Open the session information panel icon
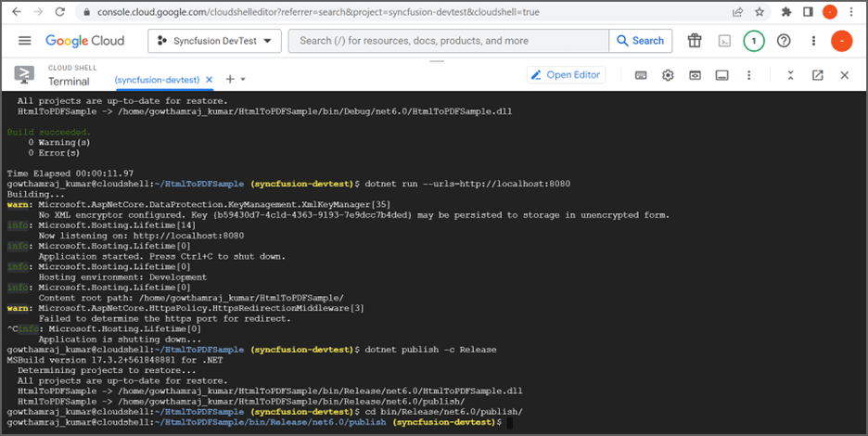This screenshot has height=436, width=868. [721, 75]
